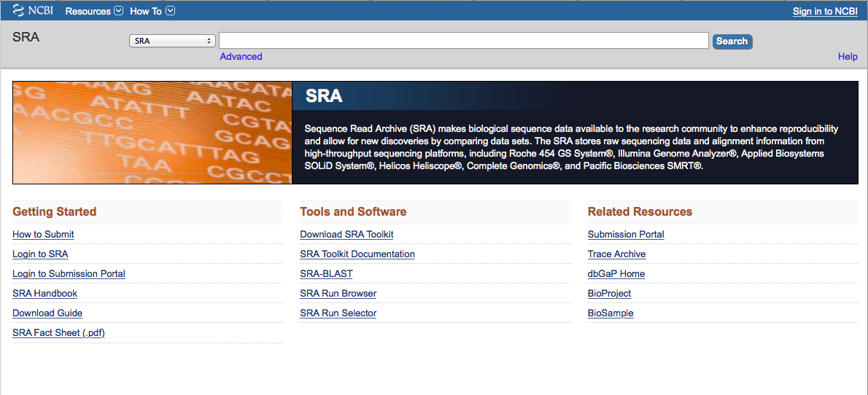
Task: Open SRA-BLAST link
Action: [x=326, y=274]
